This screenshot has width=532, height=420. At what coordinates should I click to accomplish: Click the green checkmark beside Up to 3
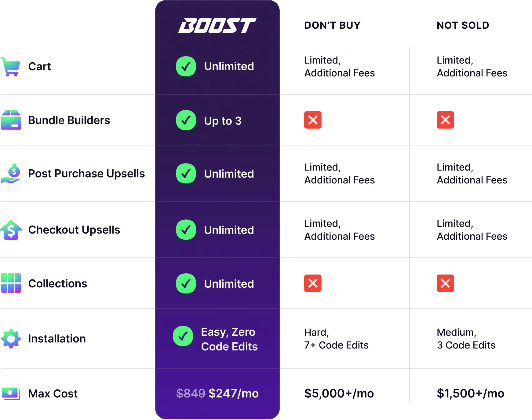pos(186,120)
